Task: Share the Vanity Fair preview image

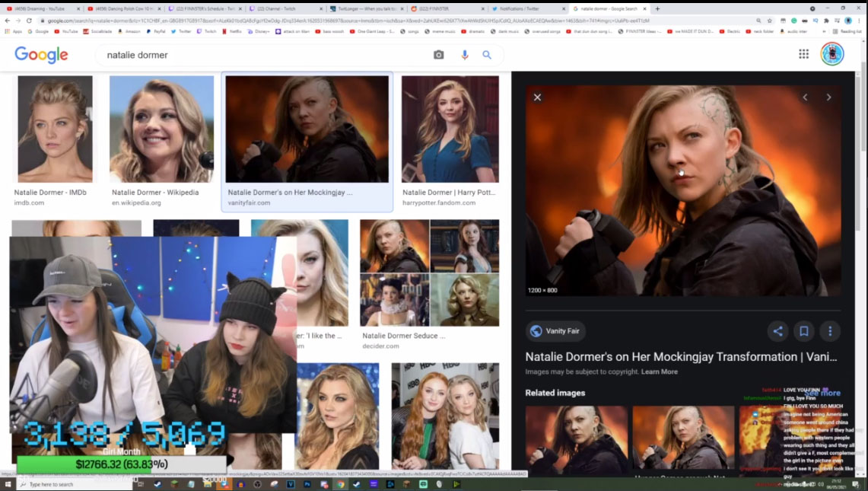Action: click(x=777, y=331)
